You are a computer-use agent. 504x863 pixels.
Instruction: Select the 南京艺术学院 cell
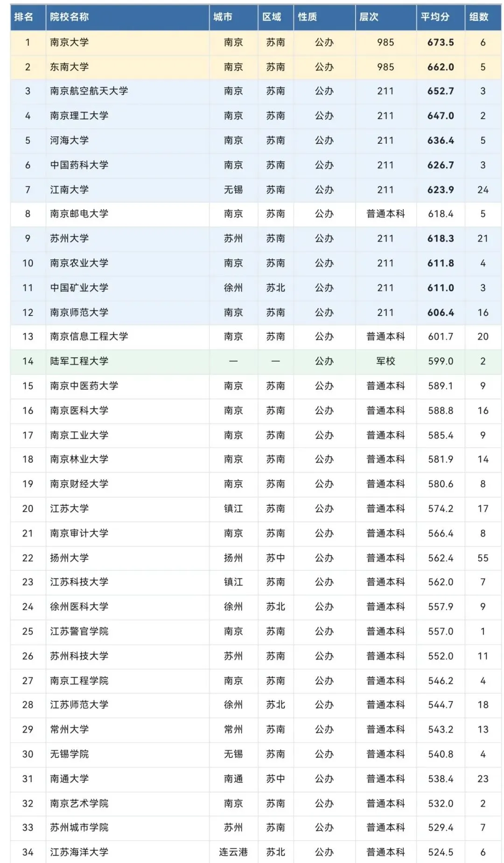pyautogui.click(x=127, y=804)
